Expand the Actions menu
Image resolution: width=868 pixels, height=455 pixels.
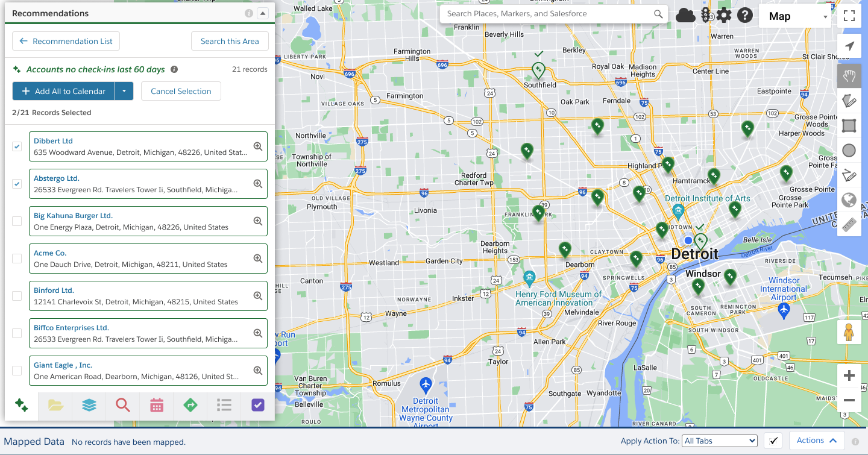click(817, 441)
